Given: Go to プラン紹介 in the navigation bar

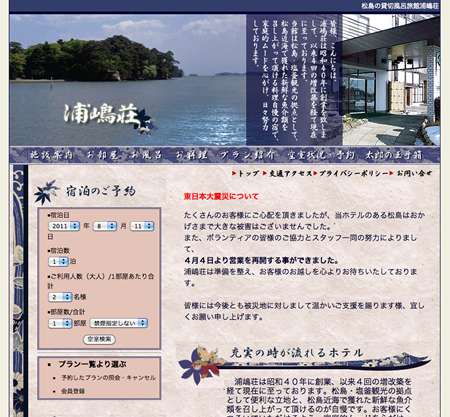Looking at the screenshot, I should coord(248,155).
